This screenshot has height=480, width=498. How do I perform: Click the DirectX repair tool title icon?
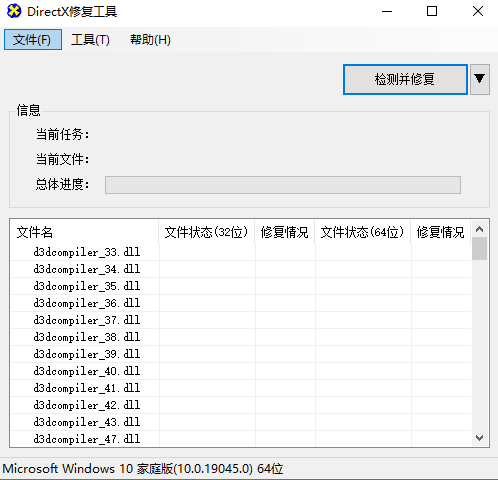click(14, 11)
